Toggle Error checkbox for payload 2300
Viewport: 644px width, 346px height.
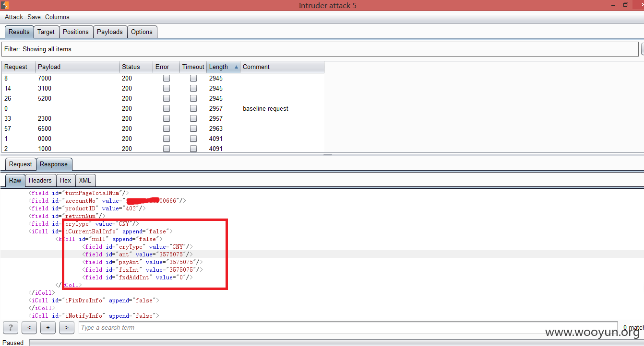click(167, 118)
